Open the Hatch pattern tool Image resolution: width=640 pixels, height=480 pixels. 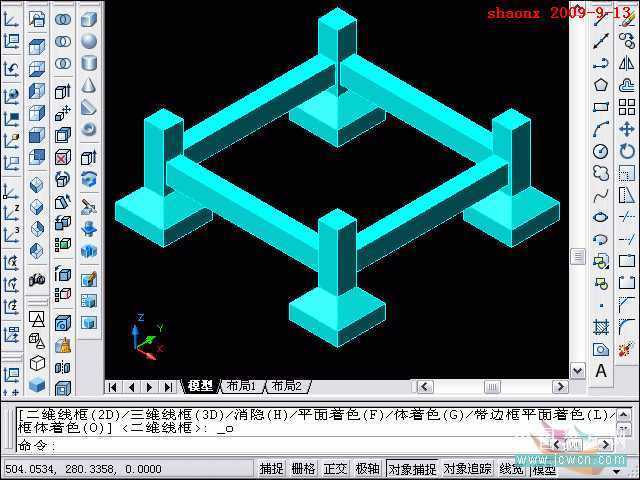click(600, 327)
